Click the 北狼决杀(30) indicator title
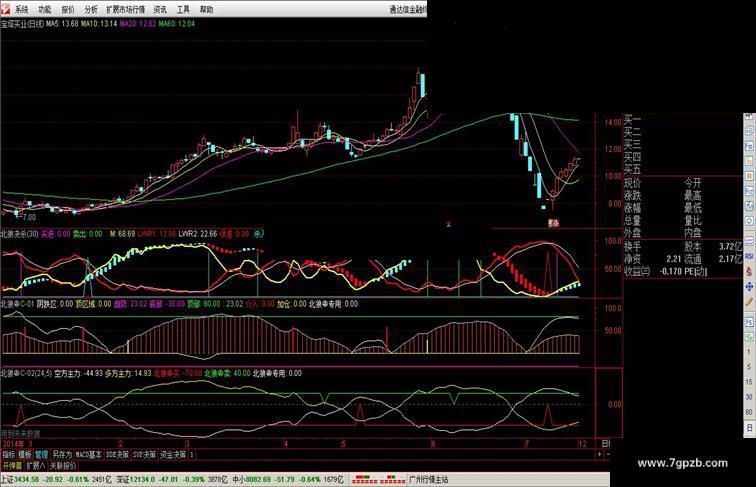Viewport: 756px width, 487px height. pos(20,234)
